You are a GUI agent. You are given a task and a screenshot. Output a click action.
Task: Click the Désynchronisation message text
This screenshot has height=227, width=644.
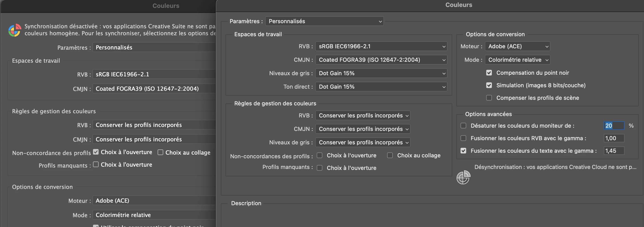click(x=555, y=167)
